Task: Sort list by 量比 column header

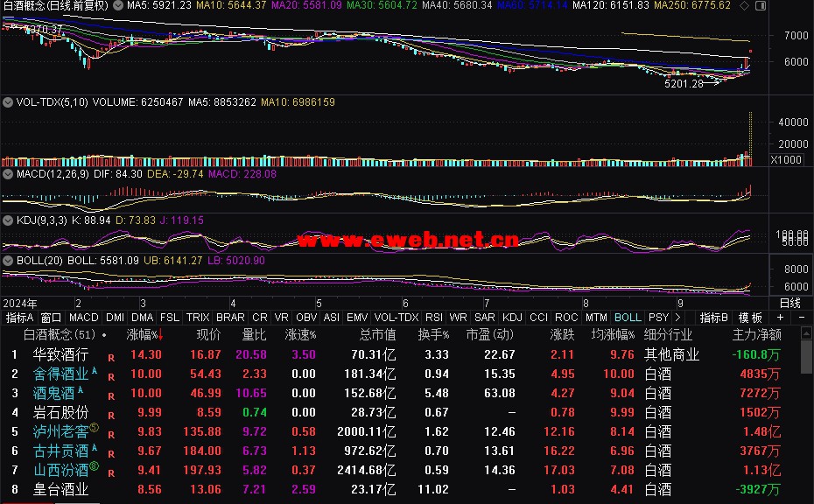Action: (254, 335)
